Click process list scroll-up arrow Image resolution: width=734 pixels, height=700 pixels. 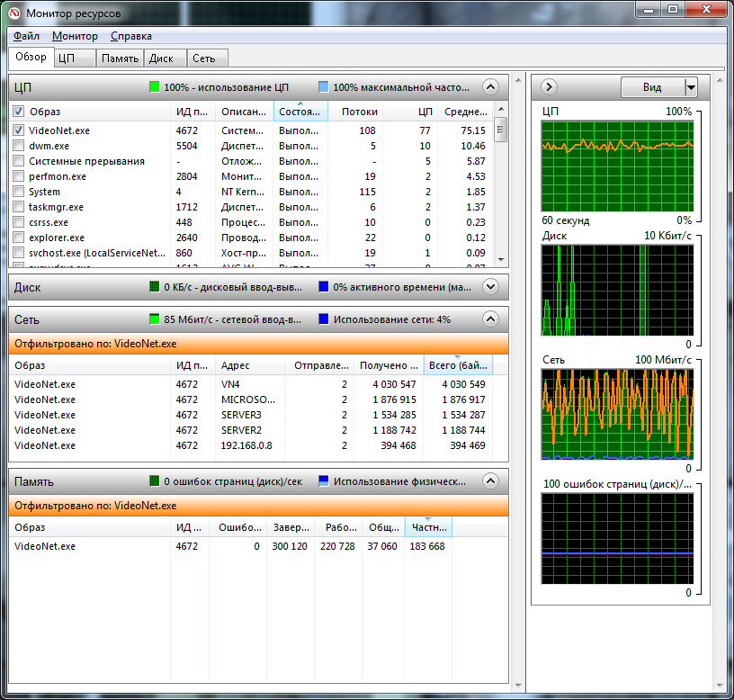(501, 109)
